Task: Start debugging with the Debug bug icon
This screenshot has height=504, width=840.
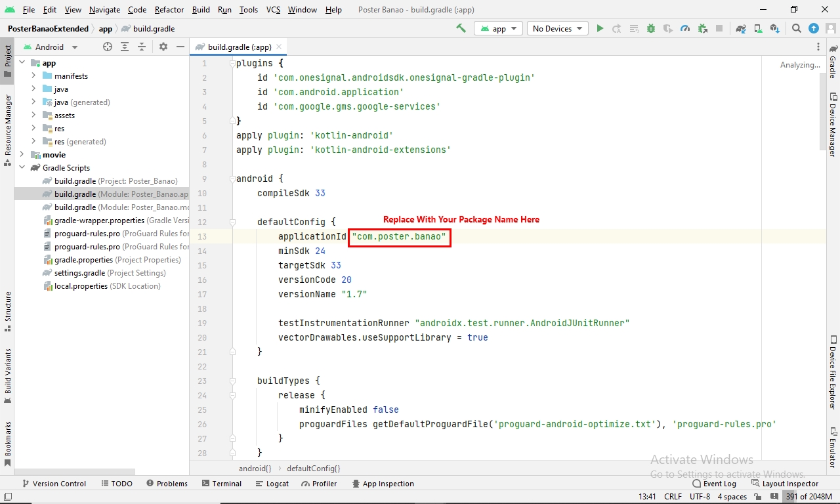Action: (651, 28)
